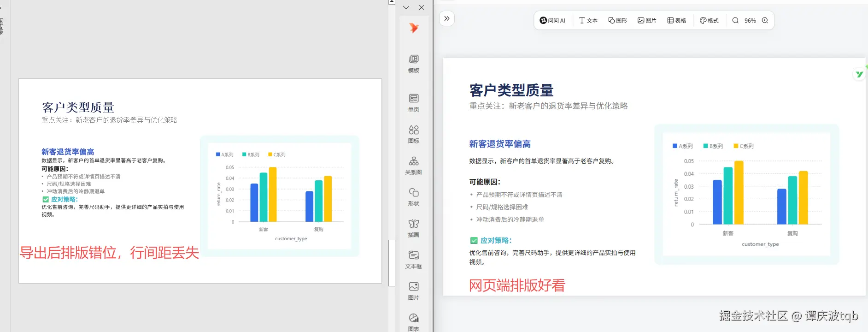Click the scroll-up arrow in left window
This screenshot has height=332, width=868.
[x=392, y=2]
